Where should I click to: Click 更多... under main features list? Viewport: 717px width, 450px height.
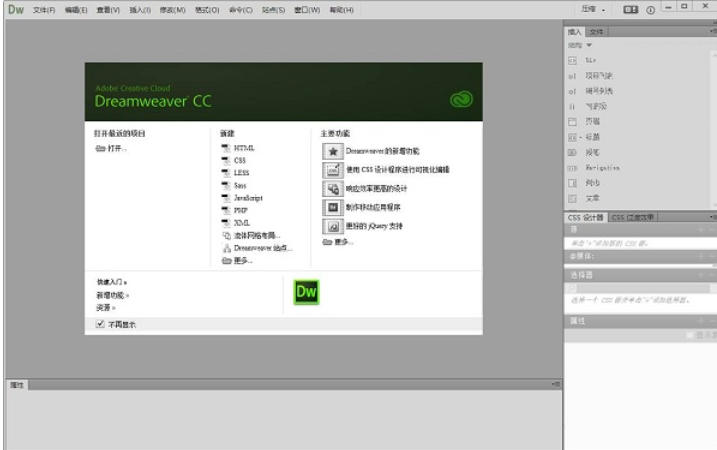point(338,242)
